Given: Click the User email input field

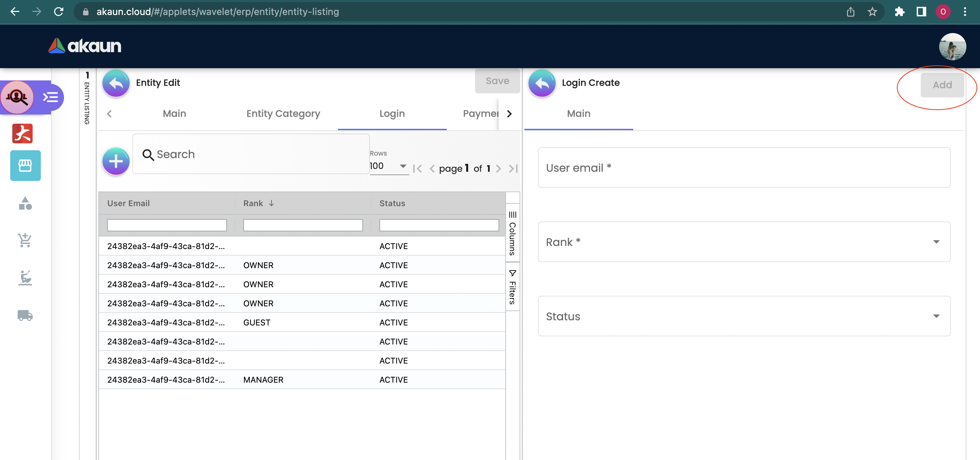Looking at the screenshot, I should 744,168.
